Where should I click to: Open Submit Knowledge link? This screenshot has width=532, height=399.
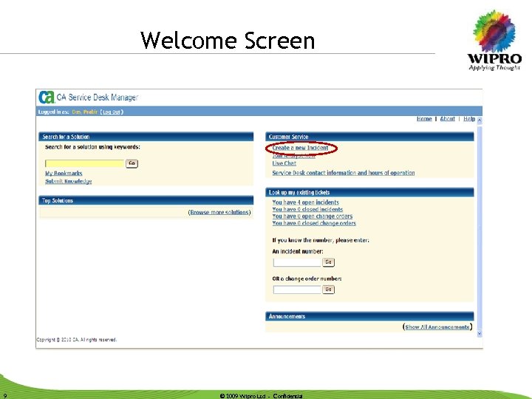click(69, 182)
